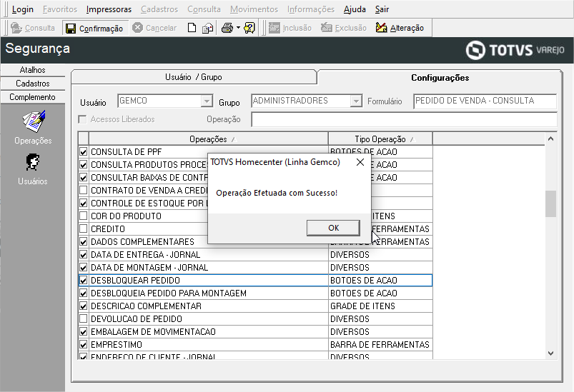The height and width of the screenshot is (392, 574).
Task: Click the Inclusão toolbar icon
Action: [274, 28]
